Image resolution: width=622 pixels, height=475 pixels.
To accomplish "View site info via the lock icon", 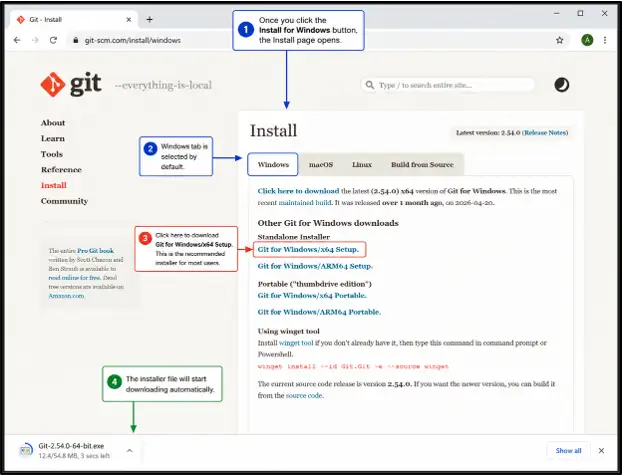I will [75, 40].
